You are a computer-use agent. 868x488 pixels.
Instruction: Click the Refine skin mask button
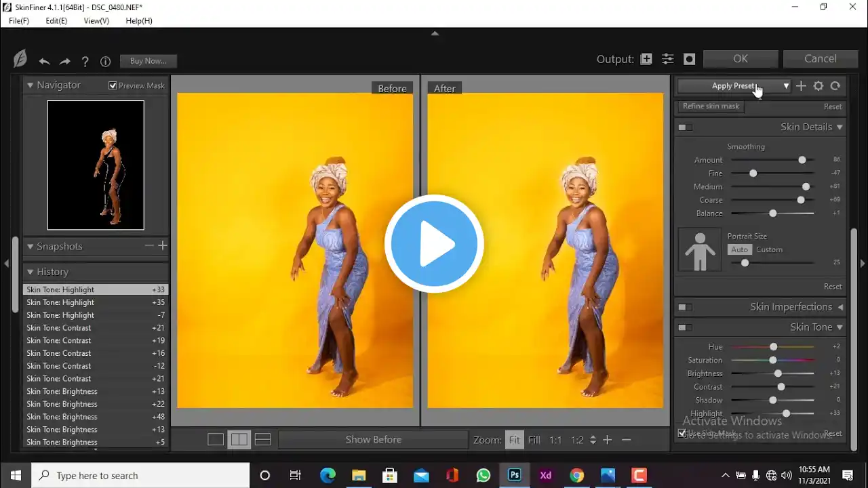tap(711, 106)
